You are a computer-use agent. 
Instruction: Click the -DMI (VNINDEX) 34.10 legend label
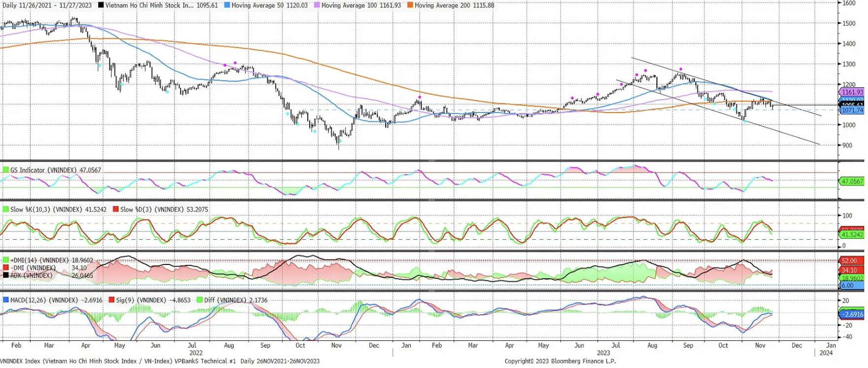pyautogui.click(x=48, y=268)
